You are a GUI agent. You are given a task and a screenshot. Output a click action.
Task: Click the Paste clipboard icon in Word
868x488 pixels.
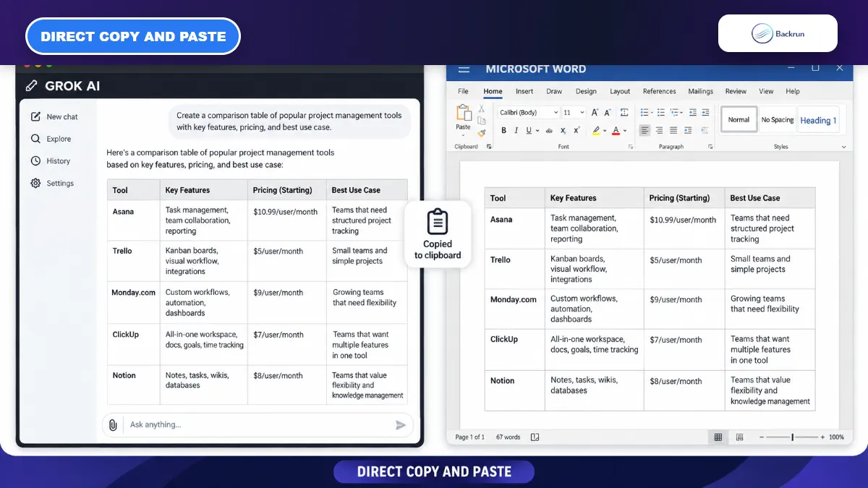click(x=464, y=113)
